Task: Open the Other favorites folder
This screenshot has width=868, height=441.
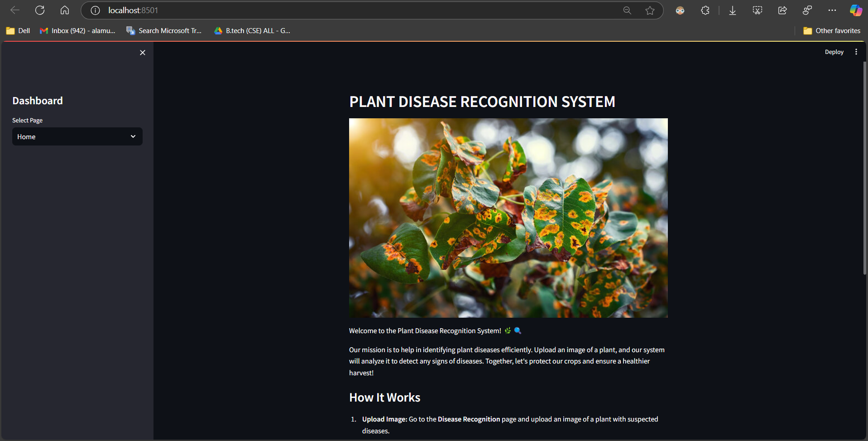Action: (x=832, y=31)
